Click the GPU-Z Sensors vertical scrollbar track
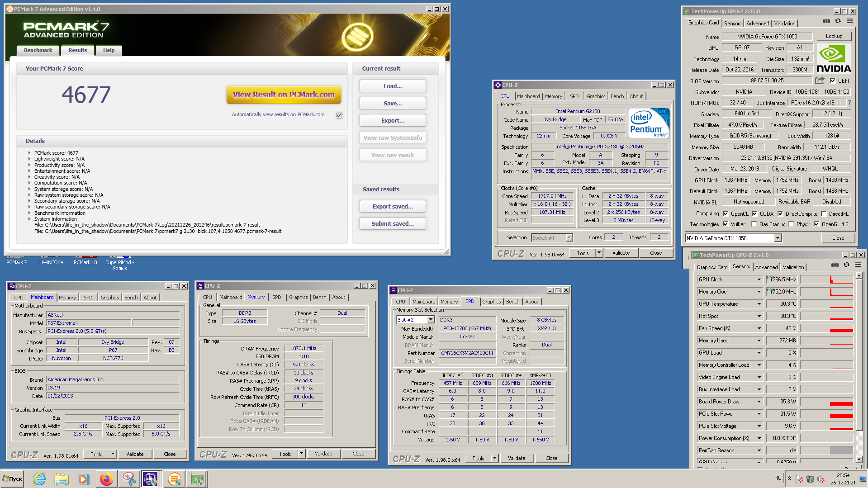Screen dimensions: 868x488 (859, 443)
